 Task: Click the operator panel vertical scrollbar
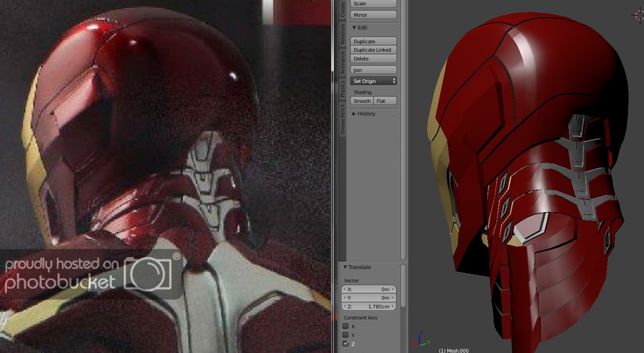point(403,286)
